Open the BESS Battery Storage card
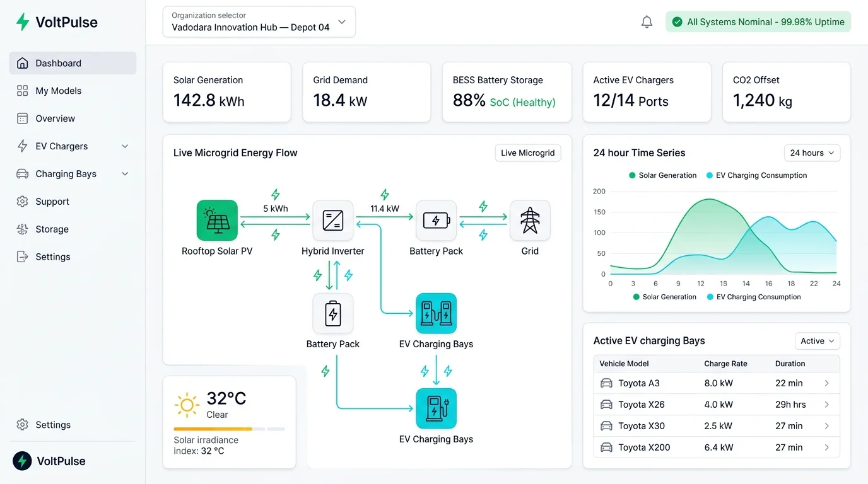The width and height of the screenshot is (868, 484). (x=507, y=92)
